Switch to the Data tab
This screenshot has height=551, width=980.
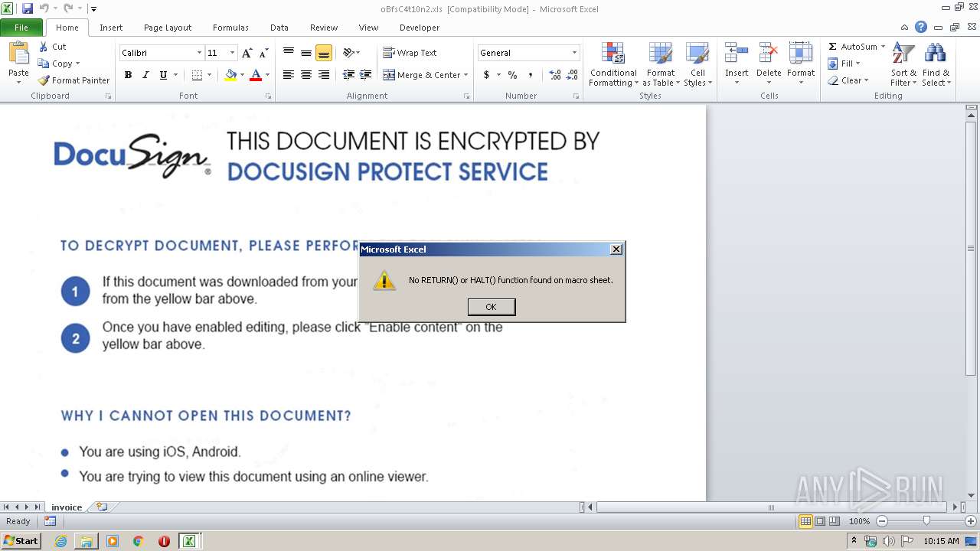pos(279,28)
